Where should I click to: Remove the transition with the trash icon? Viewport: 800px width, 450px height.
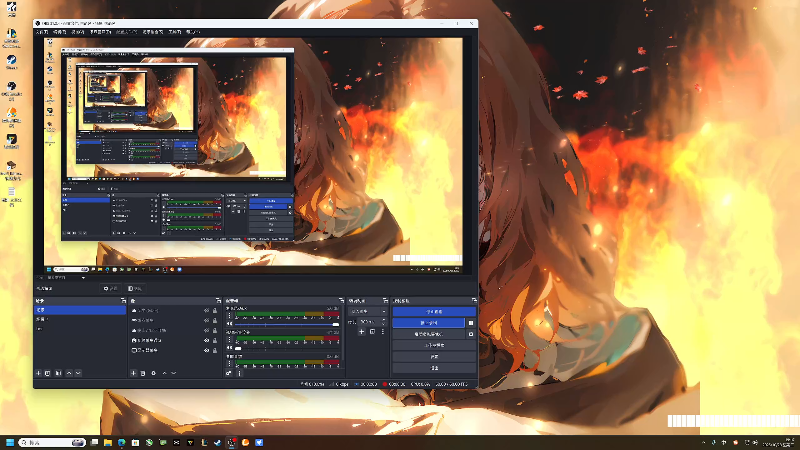(372, 332)
